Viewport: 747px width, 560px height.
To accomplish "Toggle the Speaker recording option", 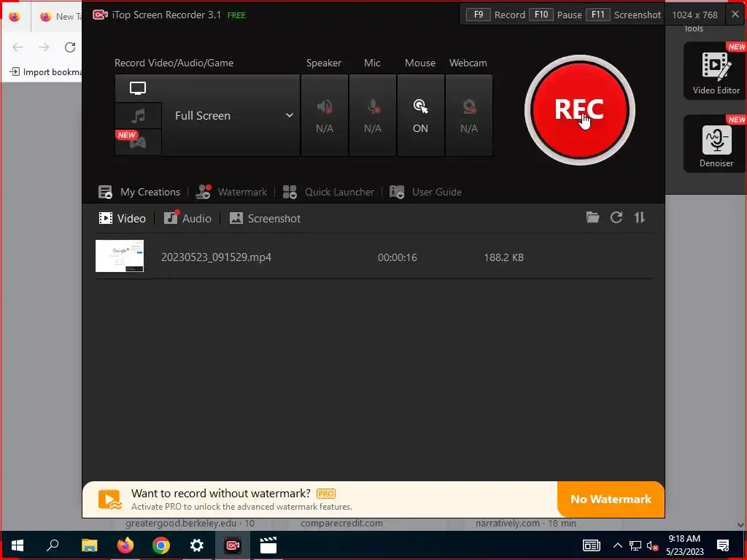I will click(x=325, y=115).
